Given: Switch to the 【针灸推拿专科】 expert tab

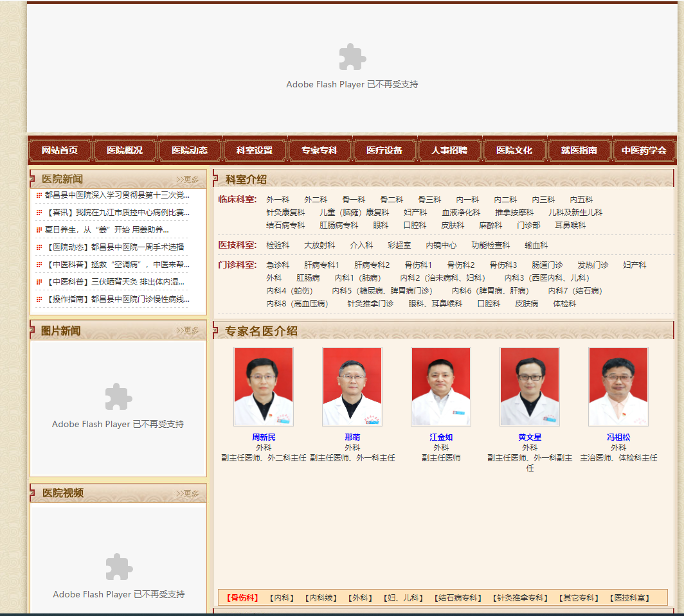Looking at the screenshot, I should pos(521,597).
